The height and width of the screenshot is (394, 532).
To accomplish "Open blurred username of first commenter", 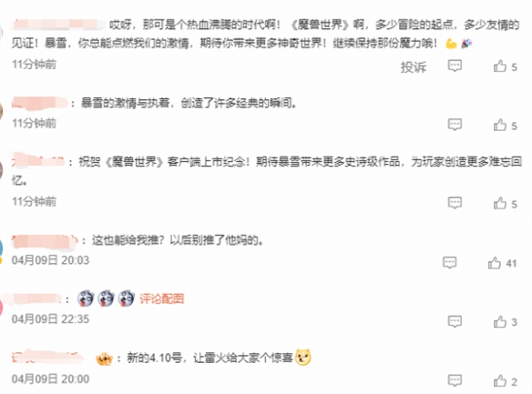I will point(58,25).
